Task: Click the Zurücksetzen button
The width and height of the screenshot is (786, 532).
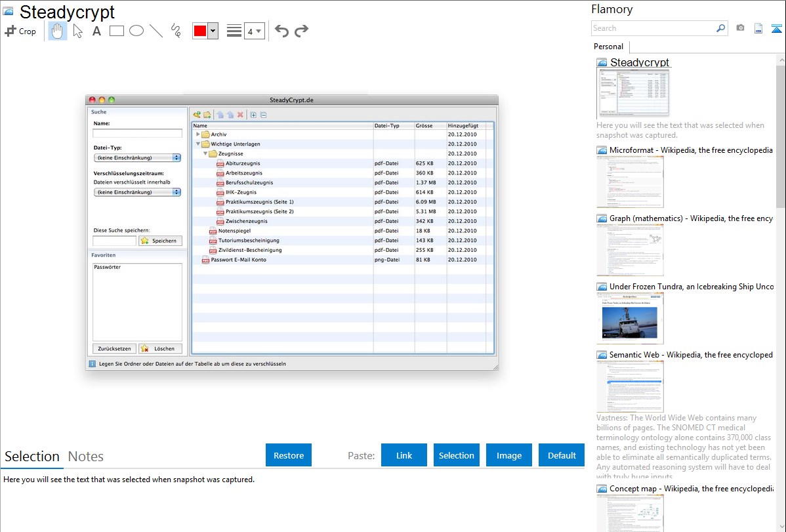Action: 114,348
